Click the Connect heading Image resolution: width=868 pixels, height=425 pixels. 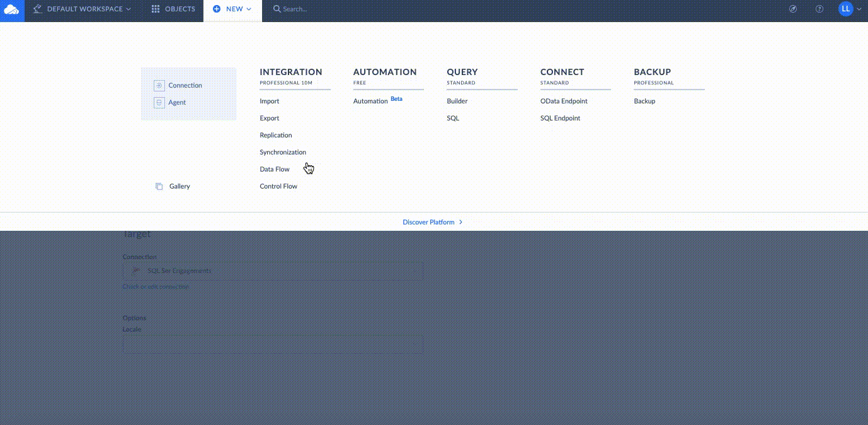point(562,72)
